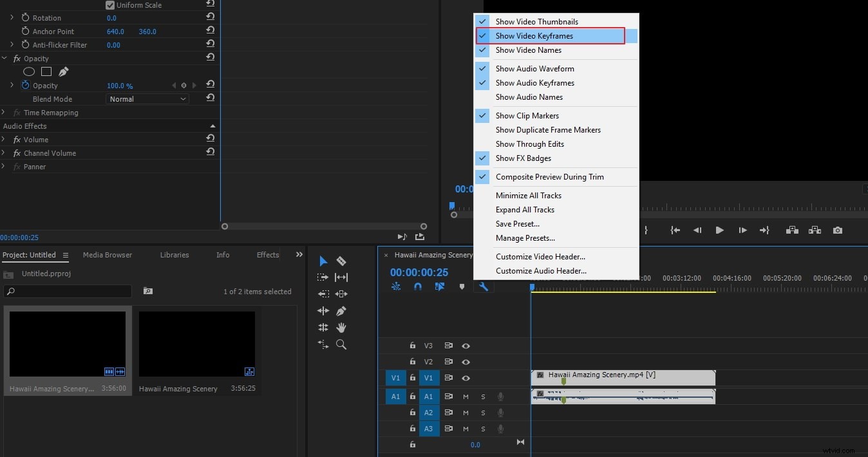Activate the Hand tool
The height and width of the screenshot is (457, 868).
click(x=341, y=328)
